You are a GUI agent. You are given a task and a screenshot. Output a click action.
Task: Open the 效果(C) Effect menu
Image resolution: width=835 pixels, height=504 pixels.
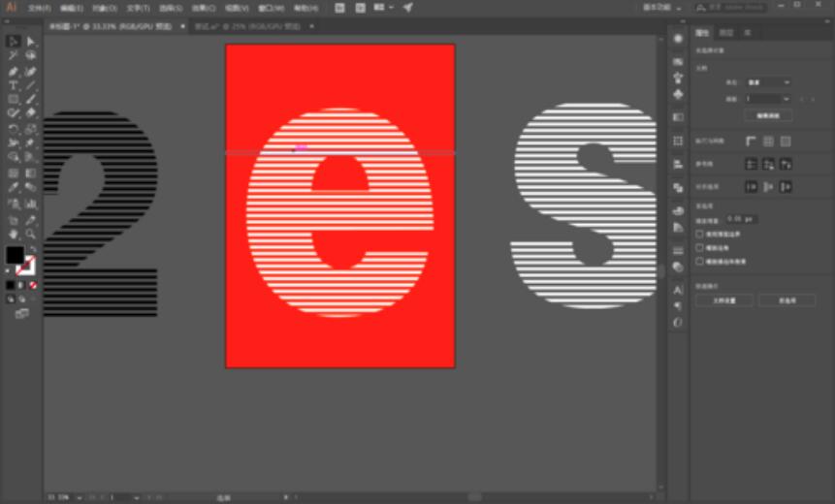(204, 8)
